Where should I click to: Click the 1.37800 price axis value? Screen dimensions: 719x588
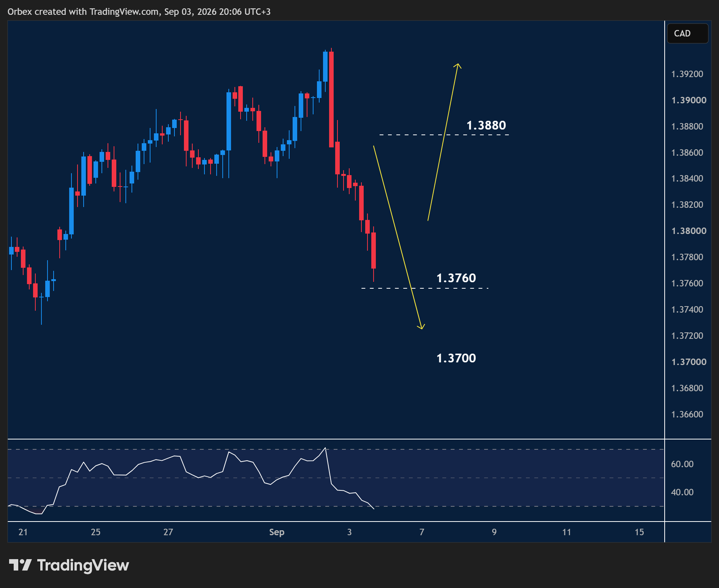pyautogui.click(x=687, y=257)
